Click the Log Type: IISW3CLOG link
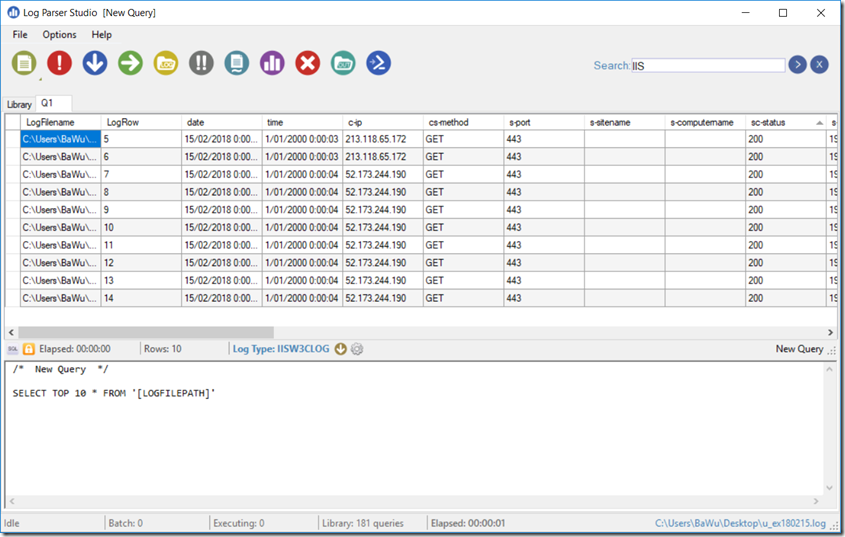The image size is (845, 537). pyautogui.click(x=281, y=349)
